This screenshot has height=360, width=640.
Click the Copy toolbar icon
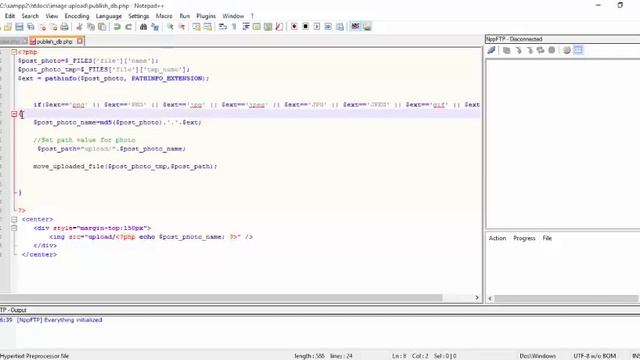pyautogui.click(x=91, y=27)
